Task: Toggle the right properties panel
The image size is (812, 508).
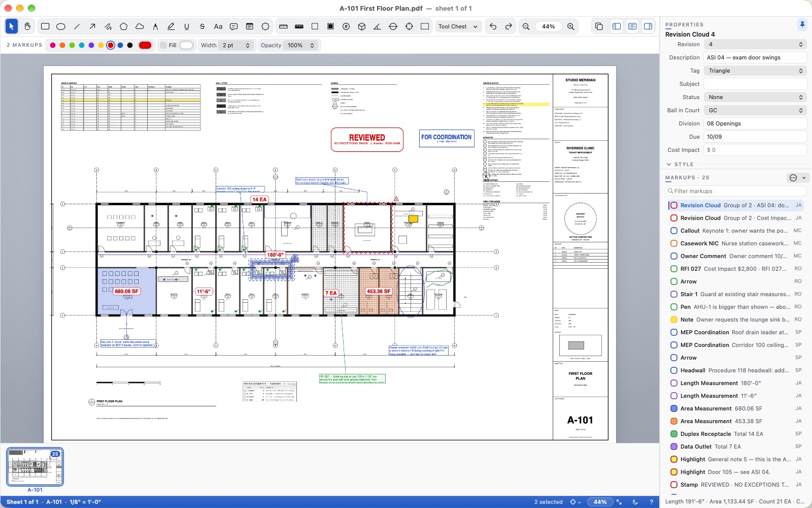Action: click(x=648, y=26)
